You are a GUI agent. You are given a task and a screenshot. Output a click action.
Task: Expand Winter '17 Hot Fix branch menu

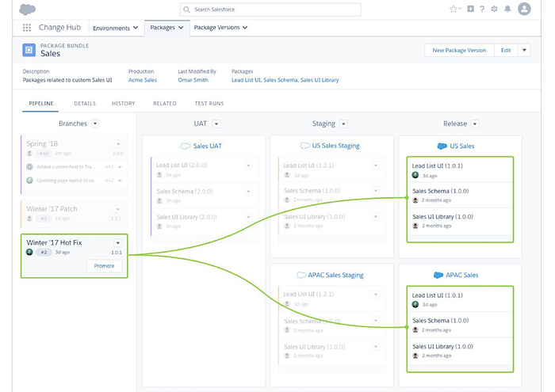pyautogui.click(x=118, y=242)
